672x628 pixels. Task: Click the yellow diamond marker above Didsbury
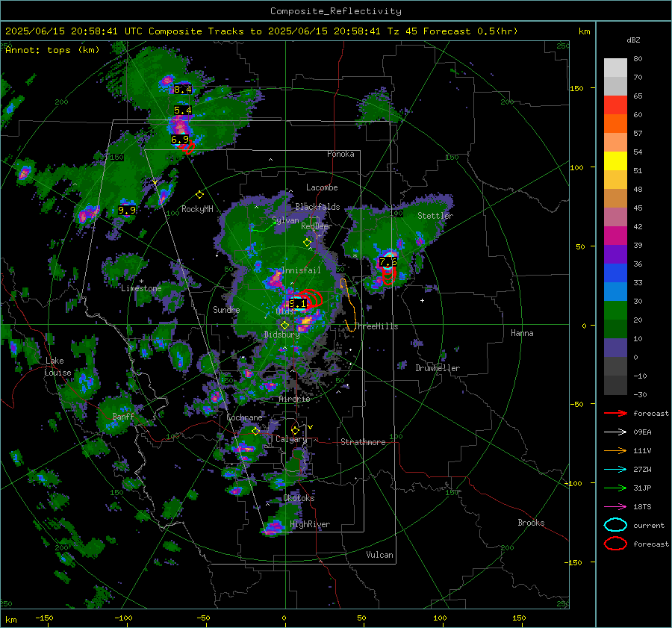click(x=284, y=326)
